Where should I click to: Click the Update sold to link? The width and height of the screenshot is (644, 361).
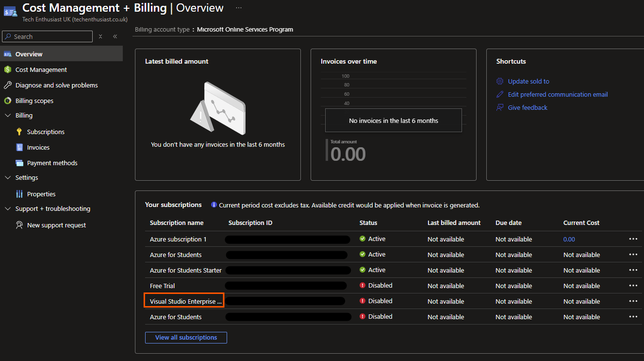pyautogui.click(x=528, y=81)
